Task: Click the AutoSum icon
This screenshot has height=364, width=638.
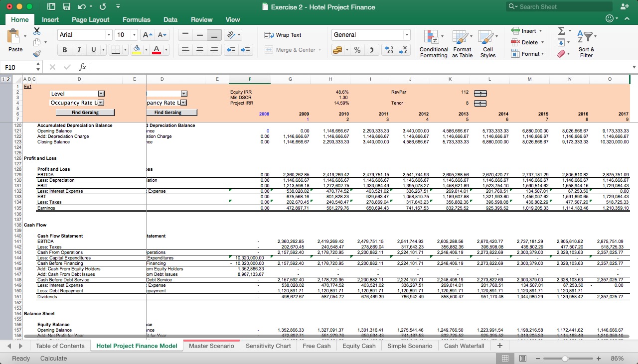Action: tap(562, 31)
